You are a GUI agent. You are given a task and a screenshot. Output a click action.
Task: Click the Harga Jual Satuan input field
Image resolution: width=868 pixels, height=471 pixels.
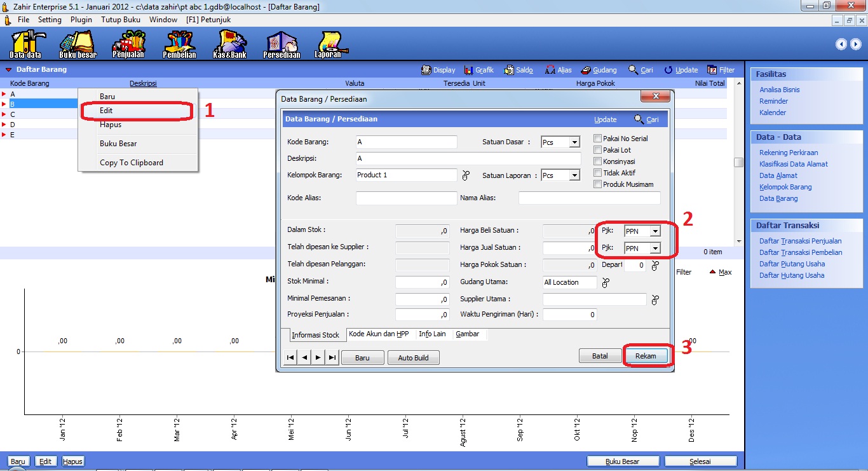tap(569, 248)
